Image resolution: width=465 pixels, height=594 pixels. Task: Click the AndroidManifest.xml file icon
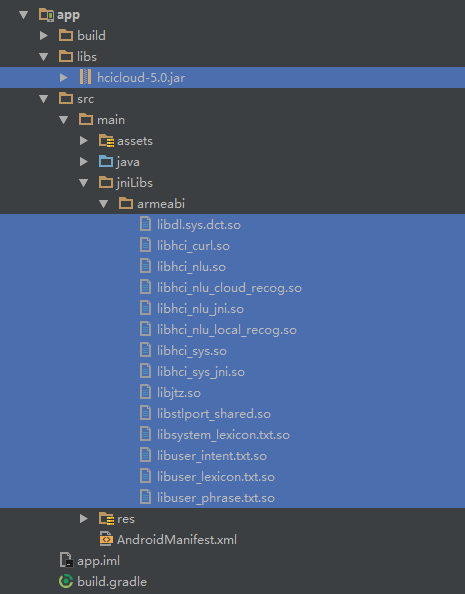click(x=106, y=539)
